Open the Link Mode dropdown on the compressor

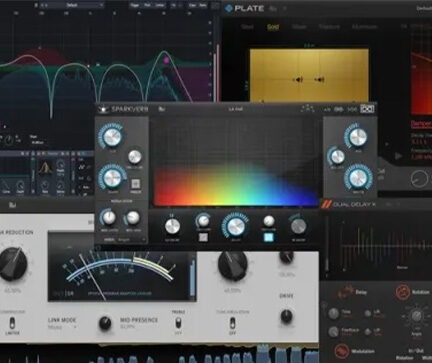point(62,327)
